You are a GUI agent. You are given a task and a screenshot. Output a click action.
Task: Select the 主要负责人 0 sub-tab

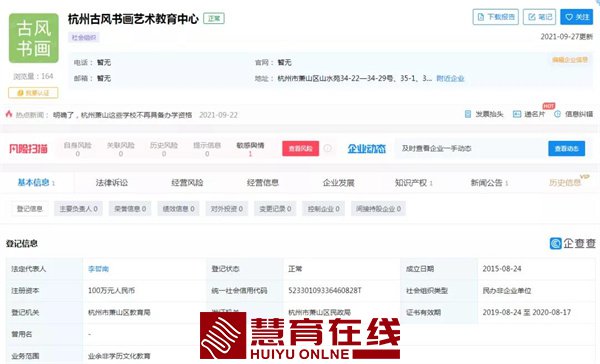pyautogui.click(x=78, y=209)
